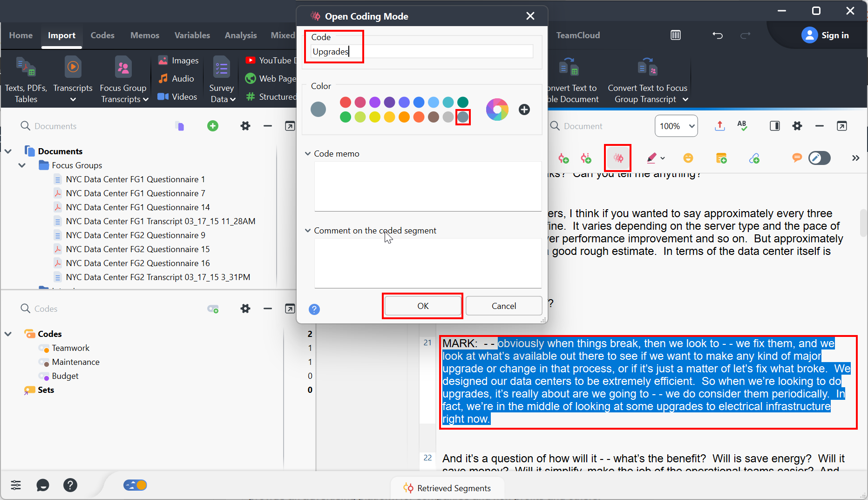Toggle the sidebar display icon
868x500 pixels.
pos(775,126)
